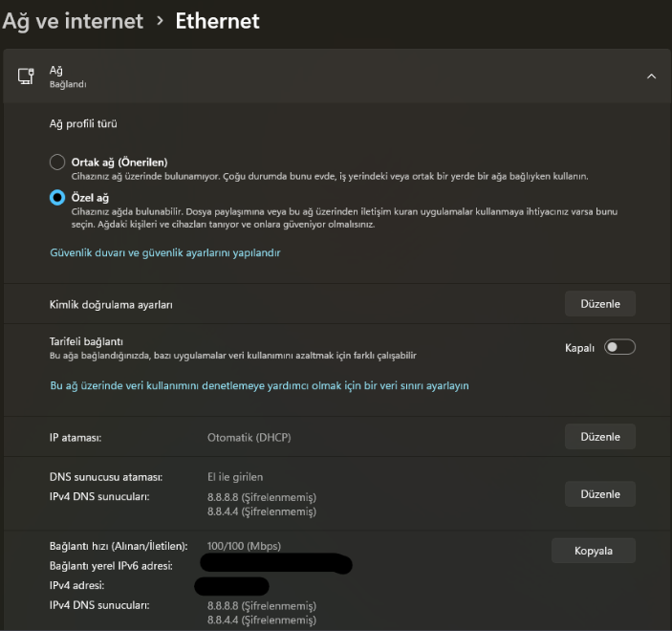Click Düzenle next to IP ataması
The height and width of the screenshot is (631, 672).
pos(600,436)
